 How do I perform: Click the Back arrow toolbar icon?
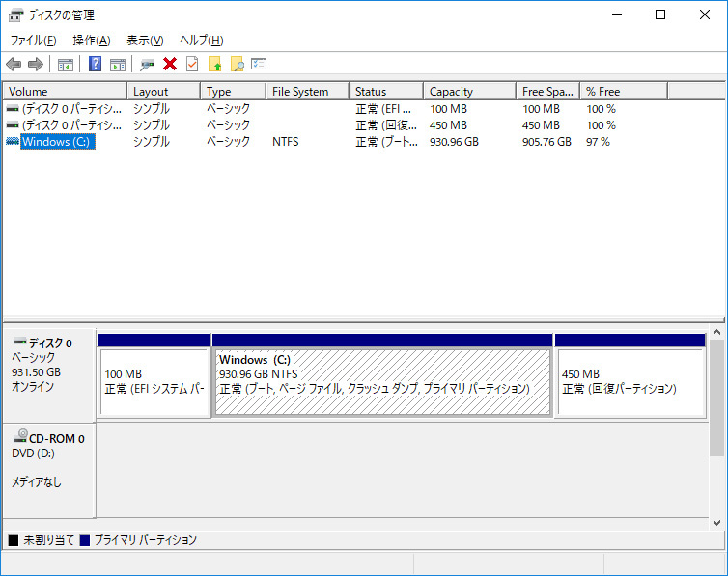tap(14, 64)
